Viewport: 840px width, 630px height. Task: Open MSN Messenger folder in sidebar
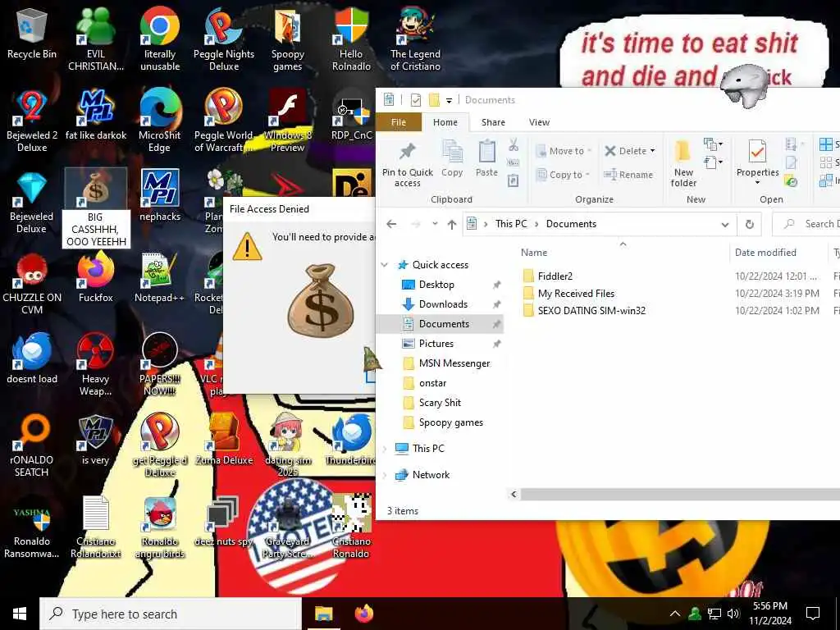point(454,363)
